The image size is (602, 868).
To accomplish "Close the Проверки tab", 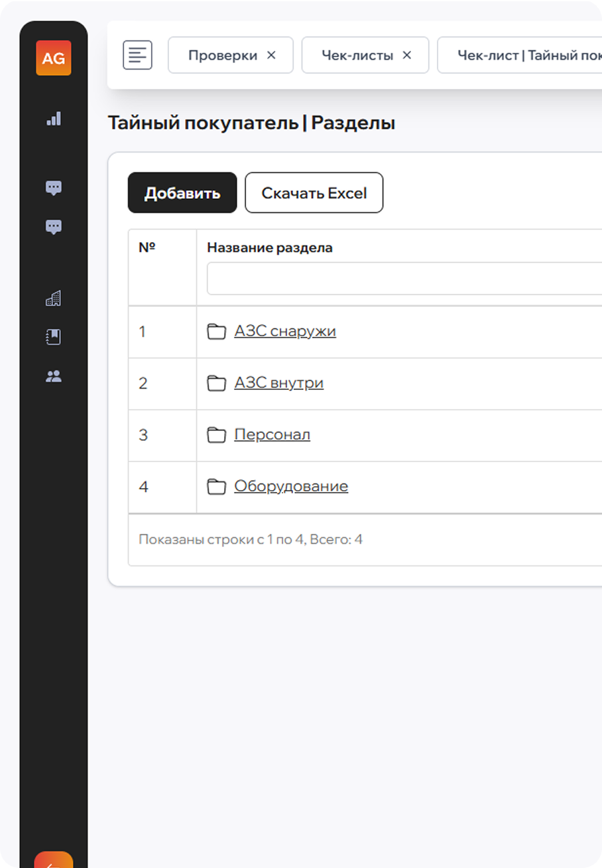I will coord(271,55).
